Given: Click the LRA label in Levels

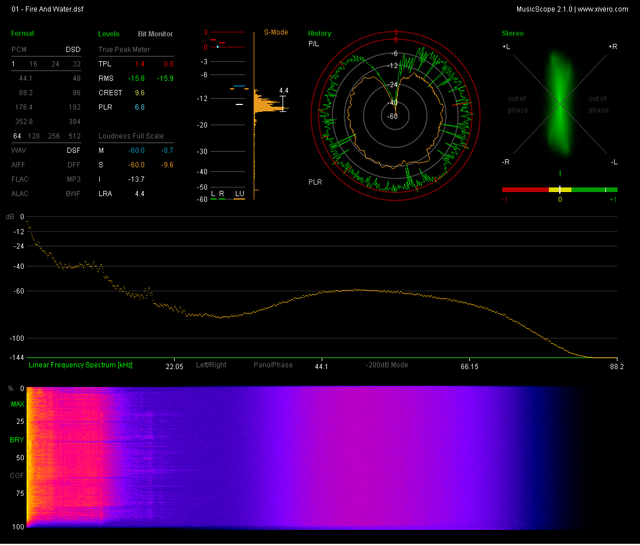Looking at the screenshot, I should pos(105,194).
